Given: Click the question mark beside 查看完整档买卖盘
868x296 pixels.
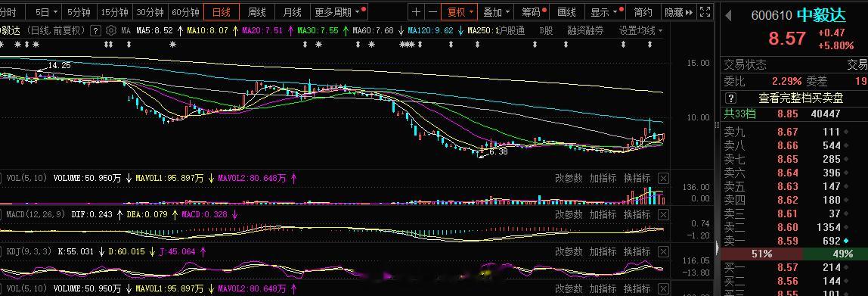Looking at the screenshot, I should (730, 98).
